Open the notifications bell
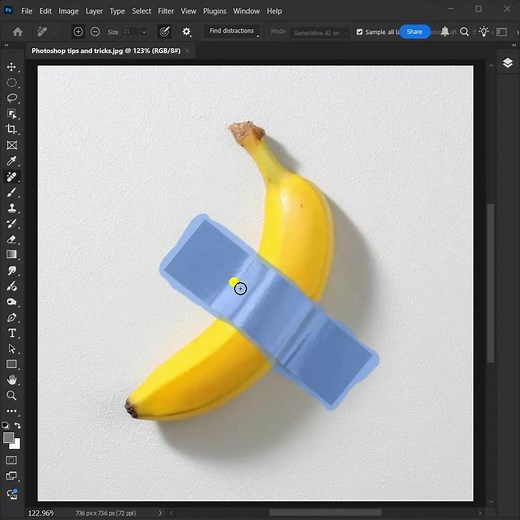This screenshot has width=520, height=520. pyautogui.click(x=445, y=32)
